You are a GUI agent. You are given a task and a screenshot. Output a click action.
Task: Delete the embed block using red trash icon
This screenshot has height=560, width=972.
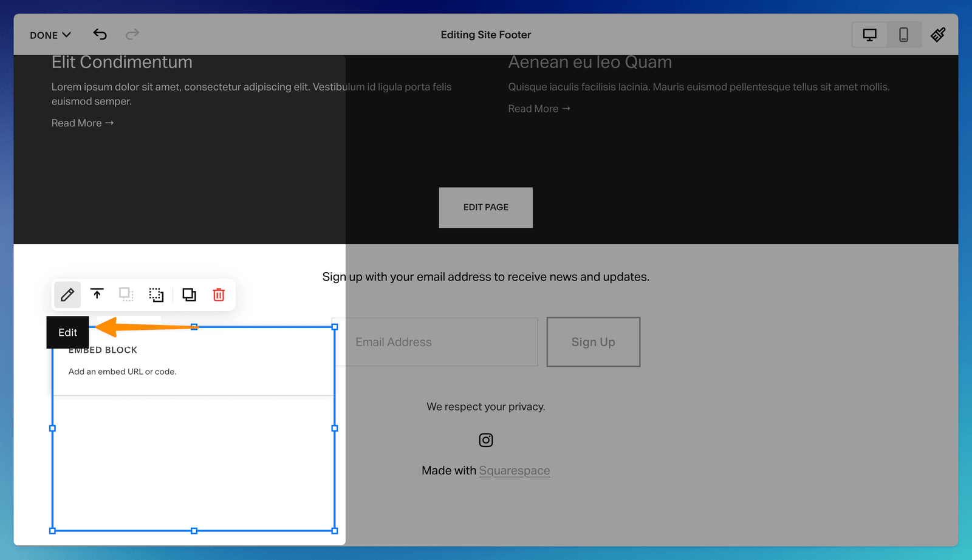[219, 295]
